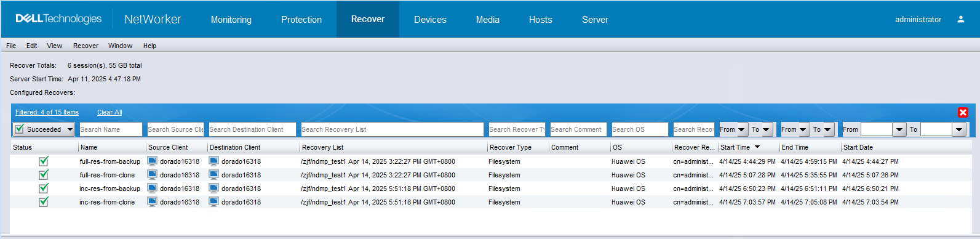The image size is (980, 239).
Task: Click source client icon in inc-res-from-backup row
Action: (153, 188)
